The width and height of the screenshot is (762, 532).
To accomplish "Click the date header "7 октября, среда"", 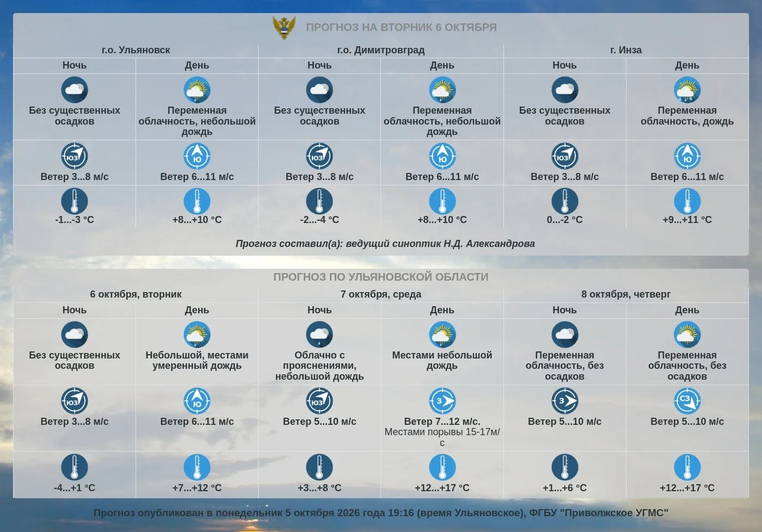I will 381,294.
